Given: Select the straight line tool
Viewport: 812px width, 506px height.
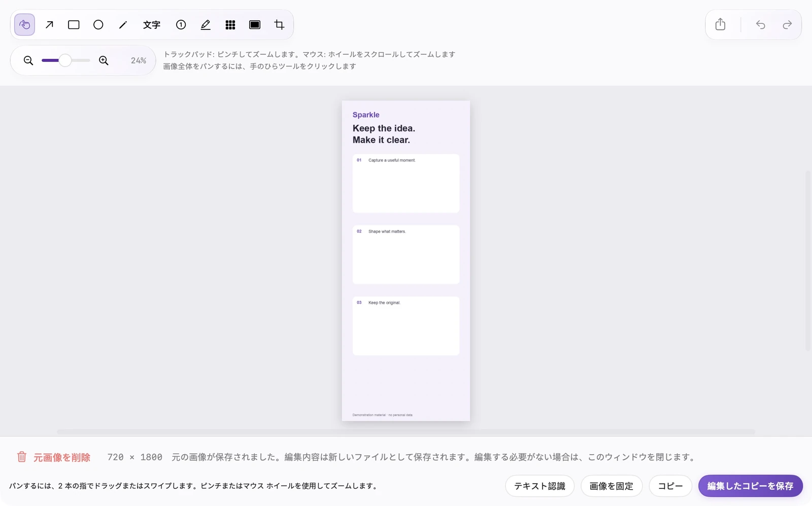Looking at the screenshot, I should click(123, 25).
